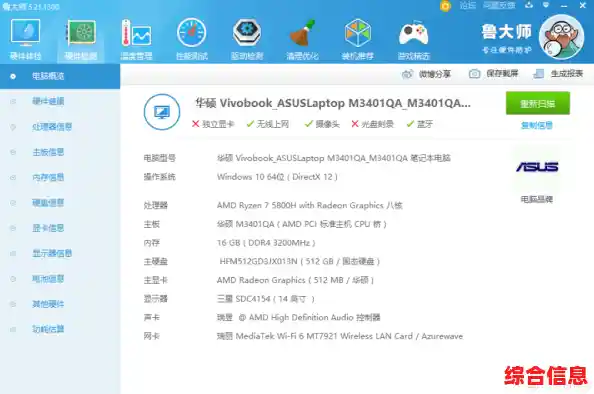The width and height of the screenshot is (594, 394).
Task: Click the 摄像头 status indicator
Action: pos(322,124)
